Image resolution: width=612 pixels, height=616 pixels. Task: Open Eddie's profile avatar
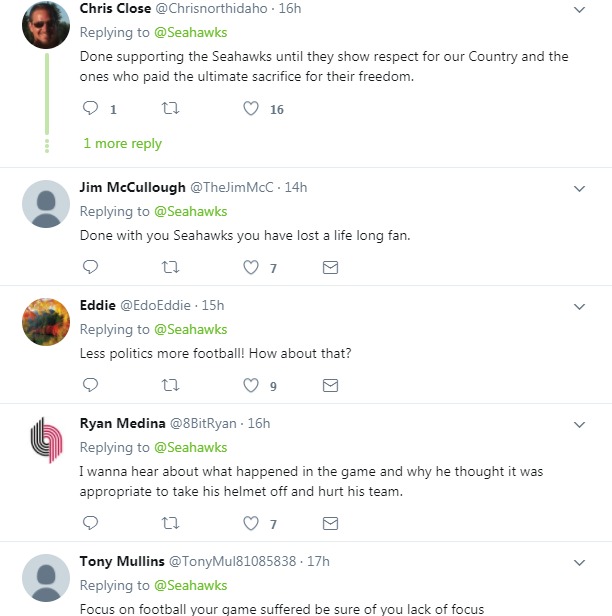[46, 322]
